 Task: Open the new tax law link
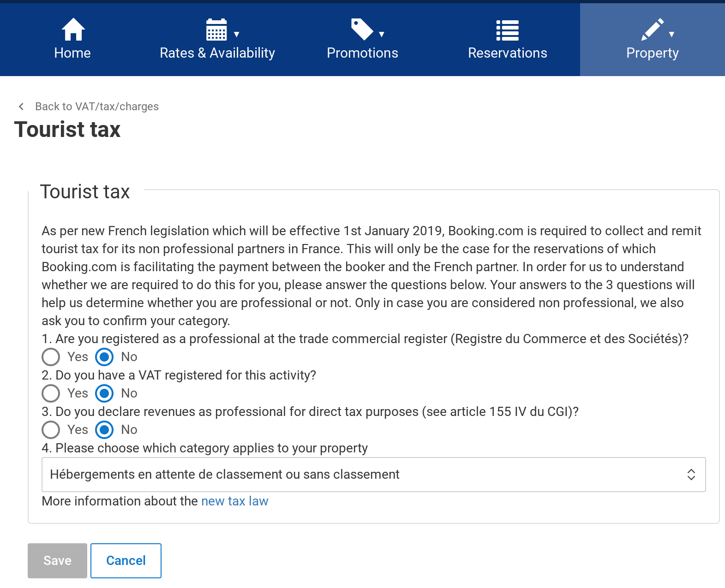(x=235, y=501)
